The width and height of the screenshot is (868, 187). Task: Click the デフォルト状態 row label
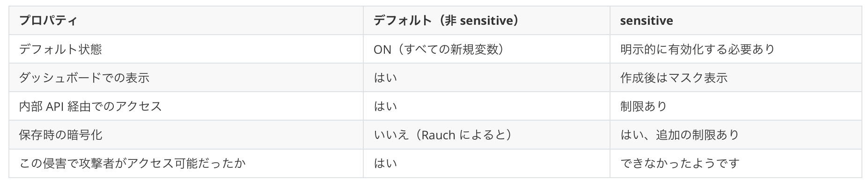60,49
